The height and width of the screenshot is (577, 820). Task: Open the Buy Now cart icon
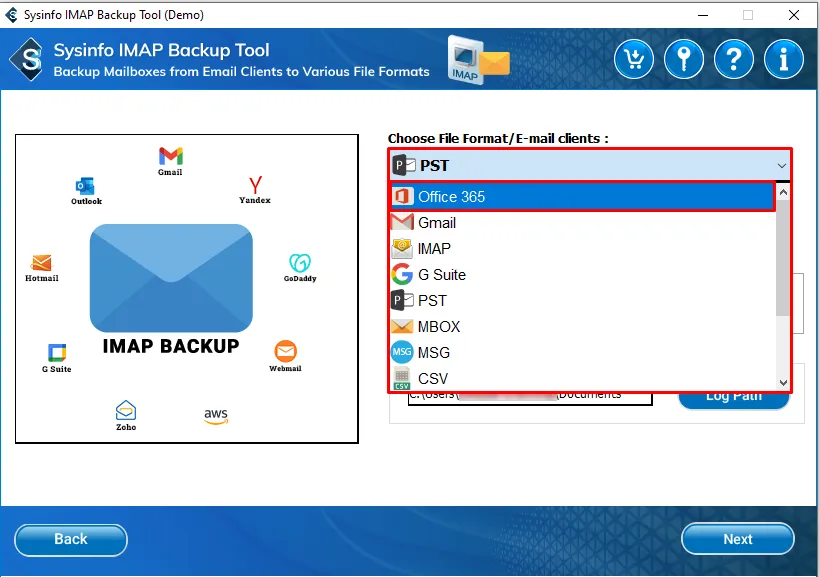pos(634,59)
